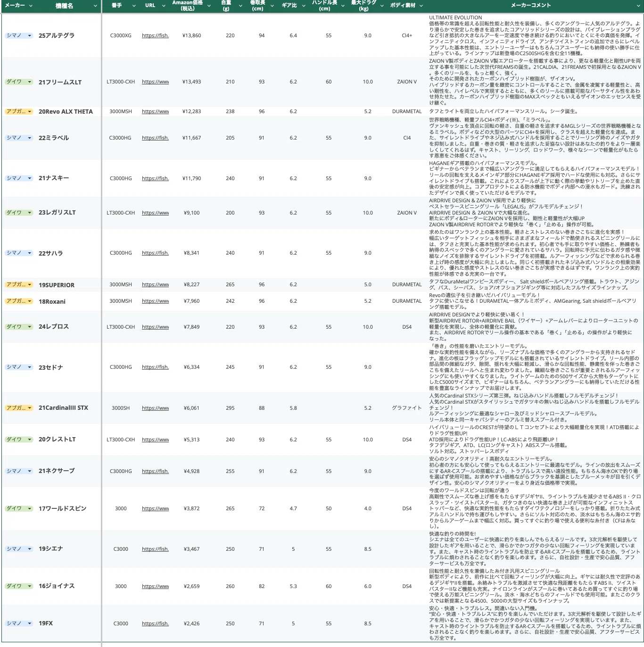Open the Amazon価格 column filter dropdown

pyautogui.click(x=209, y=6)
